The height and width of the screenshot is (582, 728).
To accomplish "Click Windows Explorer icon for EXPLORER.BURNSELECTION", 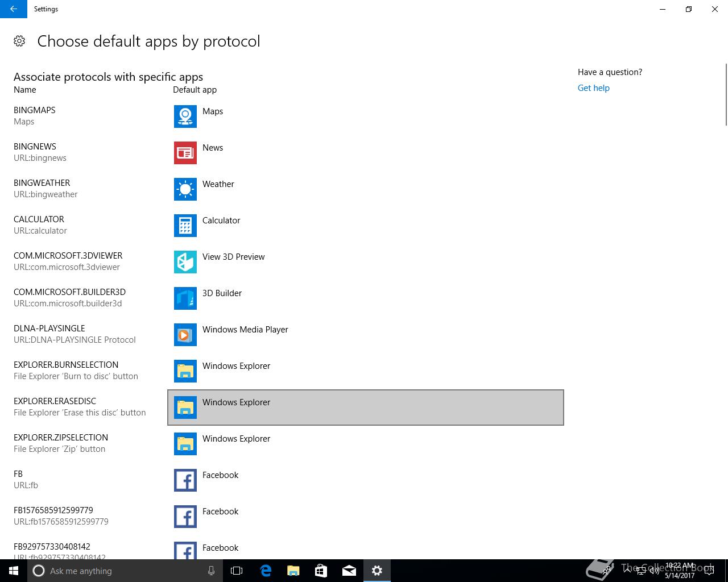I will point(185,371).
